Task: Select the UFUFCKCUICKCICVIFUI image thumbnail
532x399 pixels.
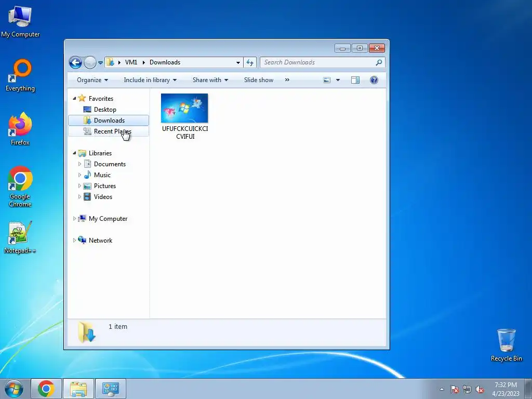Action: click(x=184, y=108)
